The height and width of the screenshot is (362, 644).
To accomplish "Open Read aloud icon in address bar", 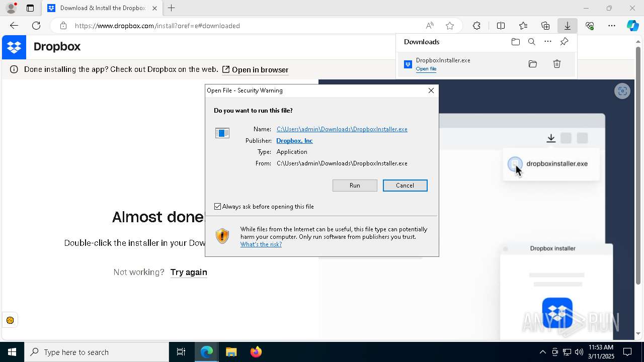I will coord(430,26).
